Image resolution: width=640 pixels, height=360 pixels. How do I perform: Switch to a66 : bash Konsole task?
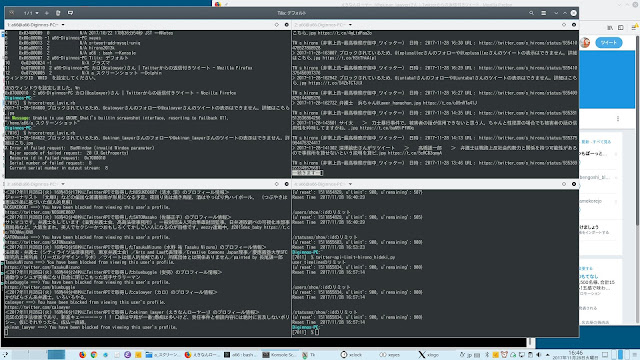(239, 355)
